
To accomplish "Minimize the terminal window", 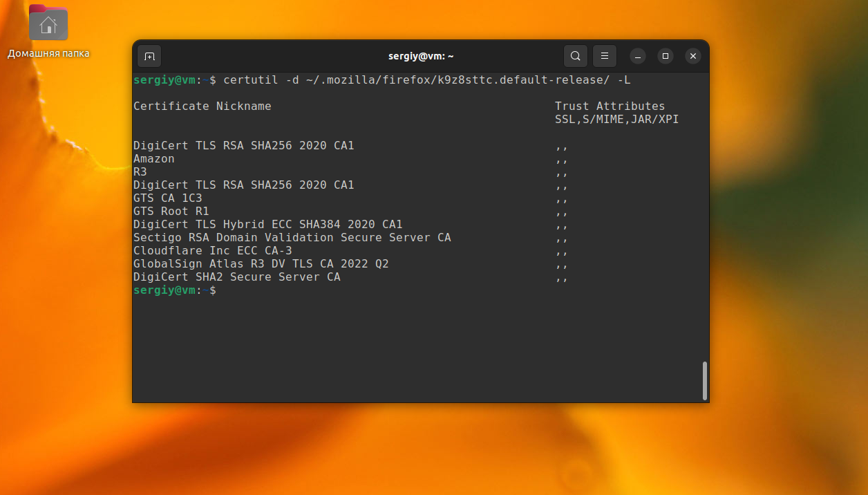I will 637,56.
